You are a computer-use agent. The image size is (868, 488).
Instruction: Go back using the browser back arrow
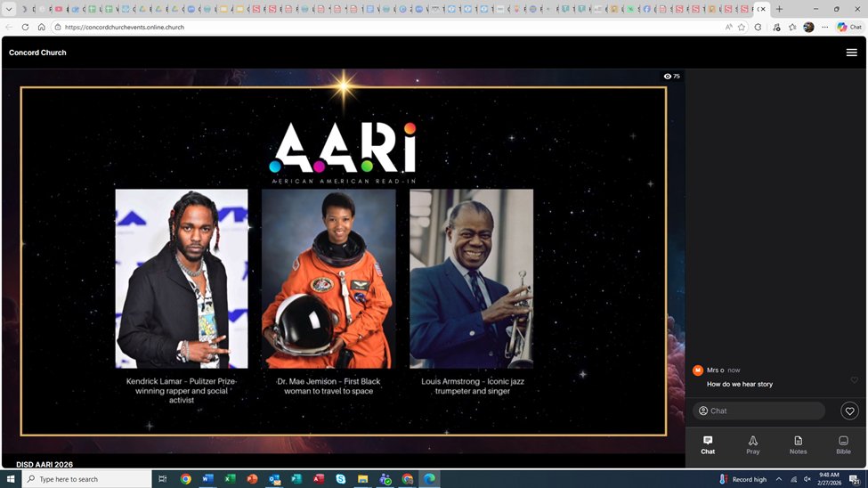tap(9, 27)
